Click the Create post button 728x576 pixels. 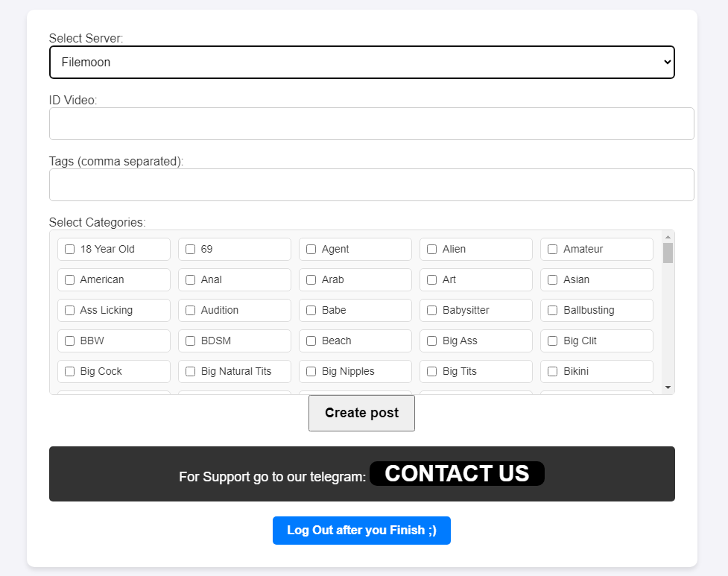tap(361, 413)
